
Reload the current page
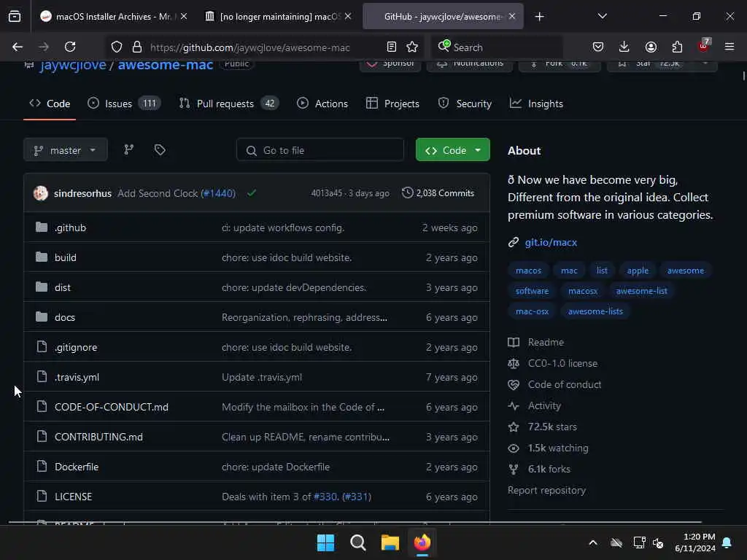[70, 47]
